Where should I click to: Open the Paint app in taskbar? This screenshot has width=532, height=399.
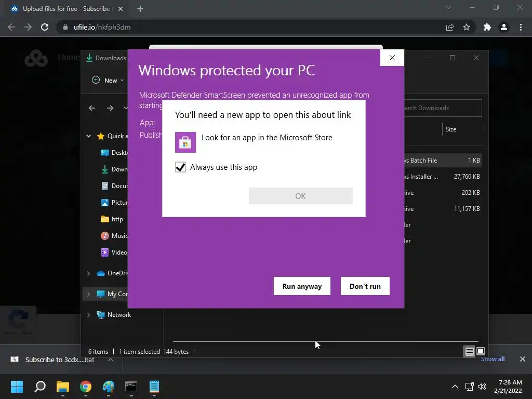[x=109, y=387]
